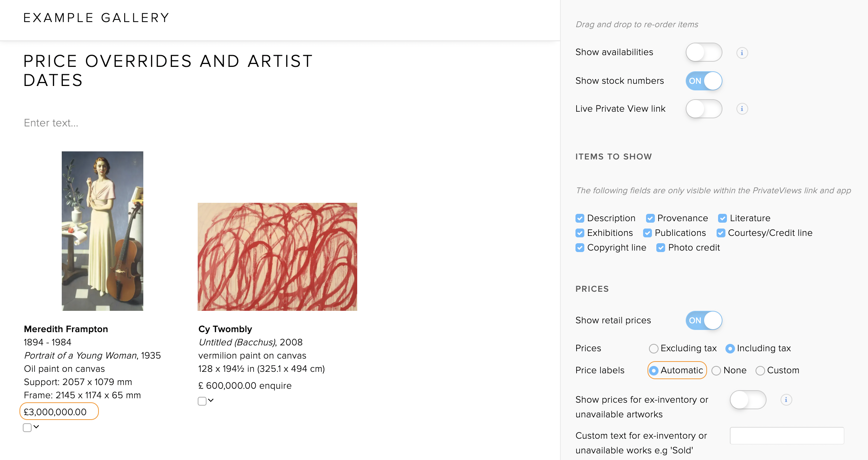The height and width of the screenshot is (460, 868).
Task: Select Excluding tax radio option
Action: (x=653, y=348)
